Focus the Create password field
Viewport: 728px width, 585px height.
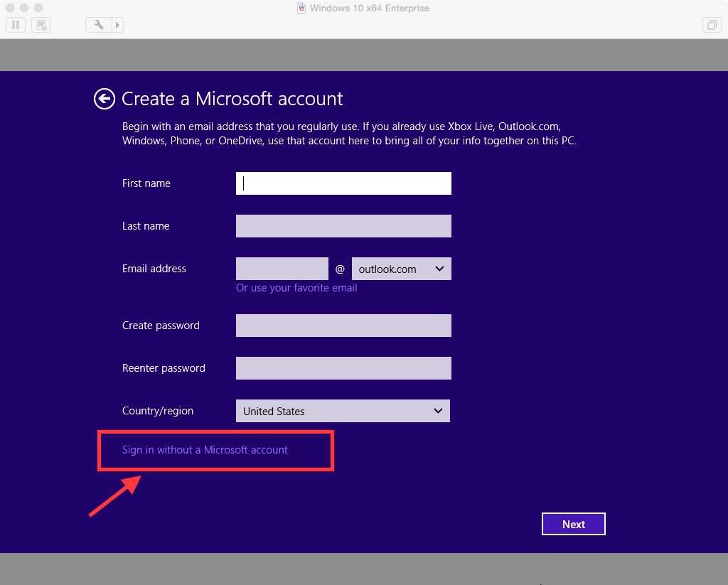343,326
